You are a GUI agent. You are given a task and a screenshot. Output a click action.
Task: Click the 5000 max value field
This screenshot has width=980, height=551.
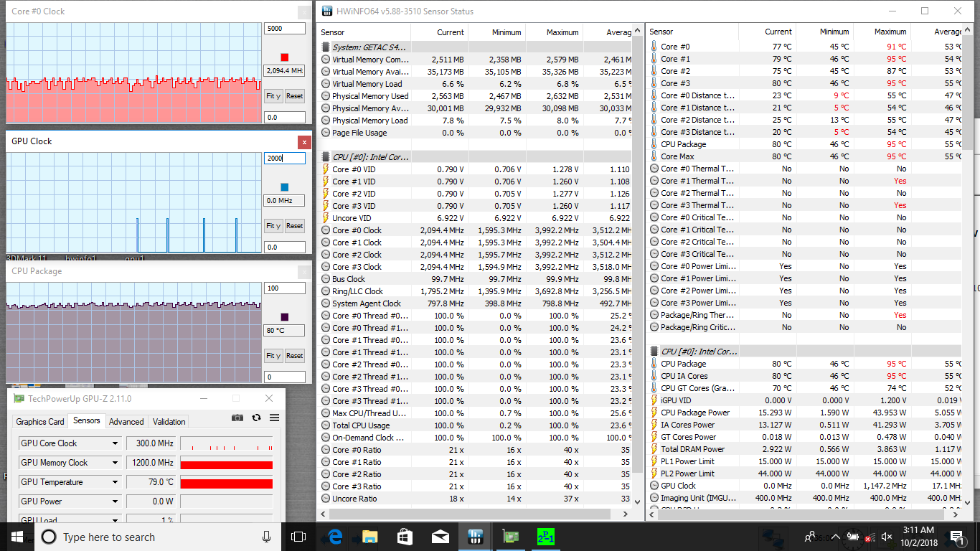pos(284,29)
